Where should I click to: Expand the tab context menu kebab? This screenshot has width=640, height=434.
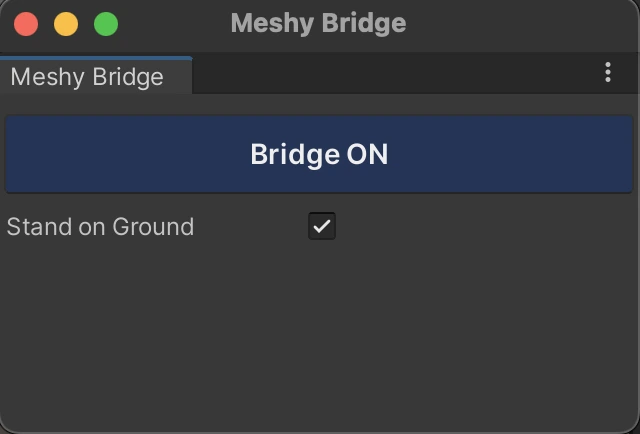[608, 73]
